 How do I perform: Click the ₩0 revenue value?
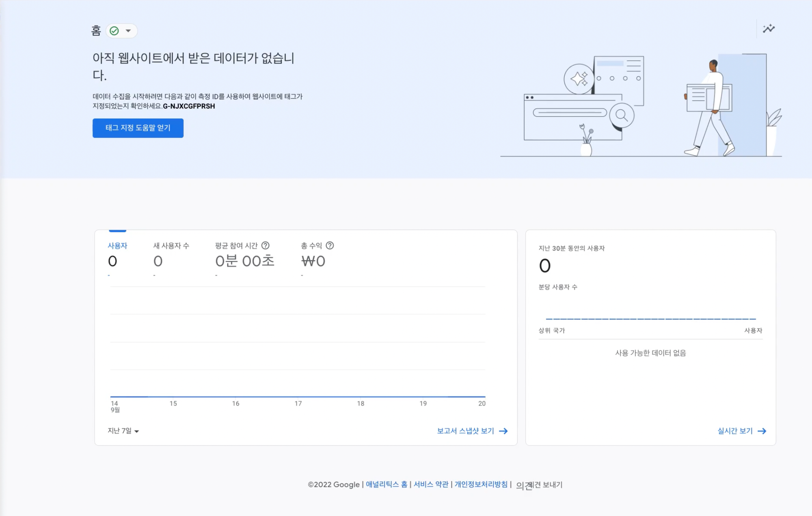(x=313, y=261)
